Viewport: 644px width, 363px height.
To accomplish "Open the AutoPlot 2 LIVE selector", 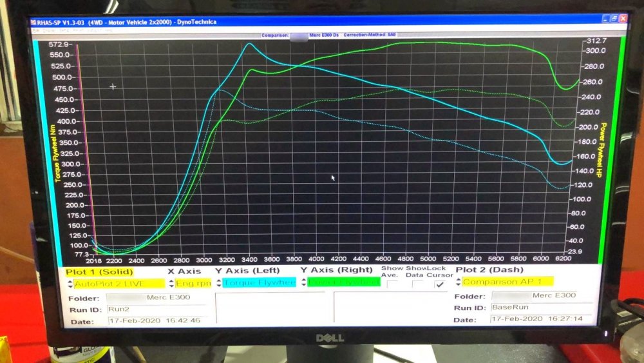I will click(119, 284).
